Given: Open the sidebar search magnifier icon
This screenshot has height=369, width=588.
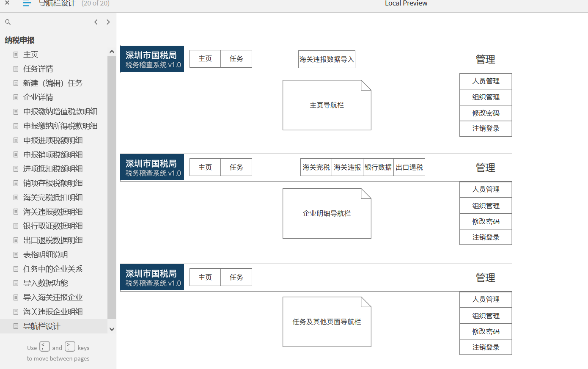Looking at the screenshot, I should [x=8, y=22].
